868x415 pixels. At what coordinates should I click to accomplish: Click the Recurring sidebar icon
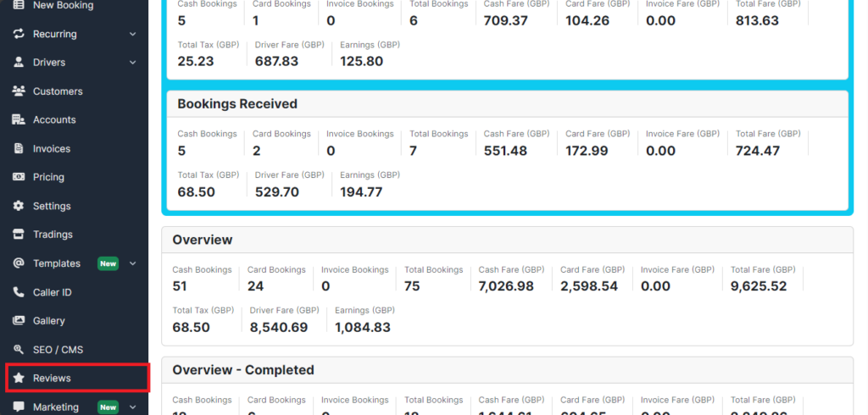19,34
